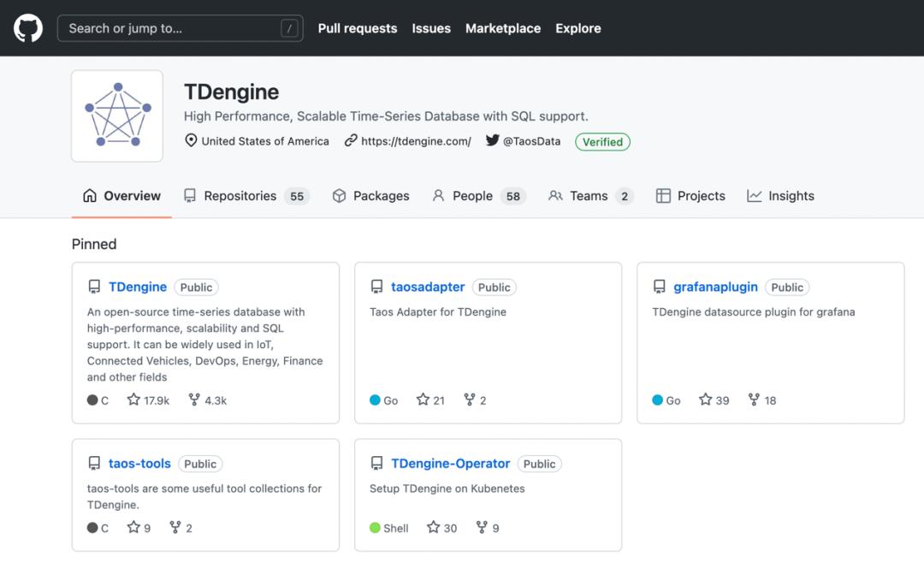The width and height of the screenshot is (924, 569).
Task: Click stars count on taosadapter card
Action: (430, 400)
